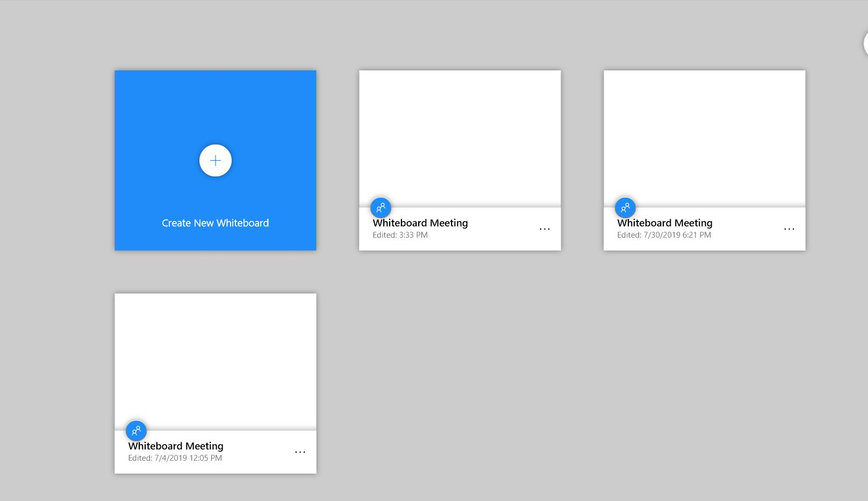Open the whiteboard thumbnail edited 7/4/2019 12:05 PM

(215, 360)
